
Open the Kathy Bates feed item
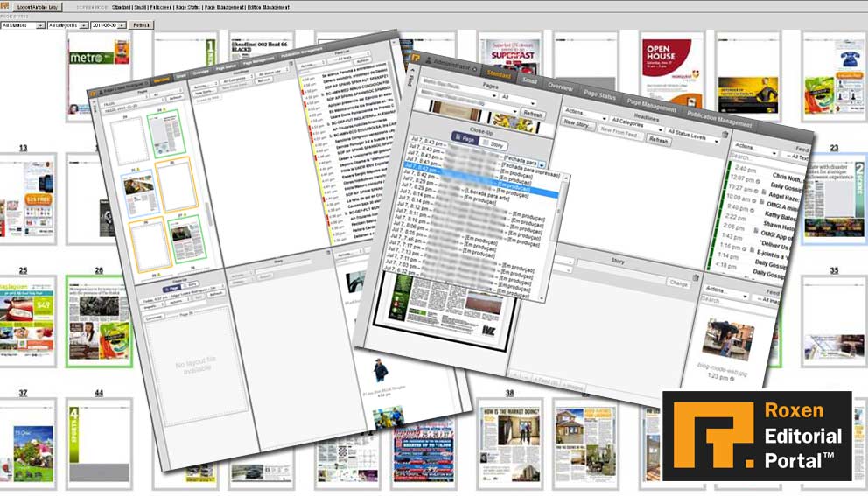tap(780, 216)
